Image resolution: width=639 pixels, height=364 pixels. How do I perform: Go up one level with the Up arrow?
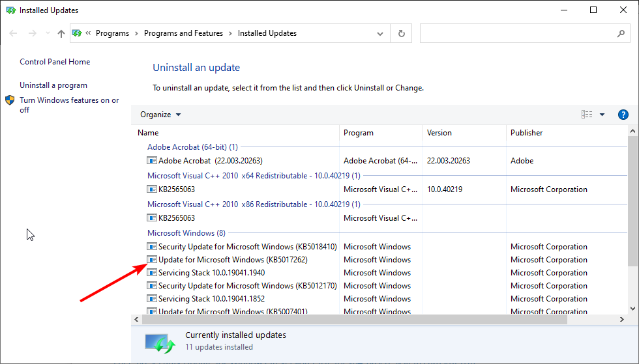click(x=61, y=33)
